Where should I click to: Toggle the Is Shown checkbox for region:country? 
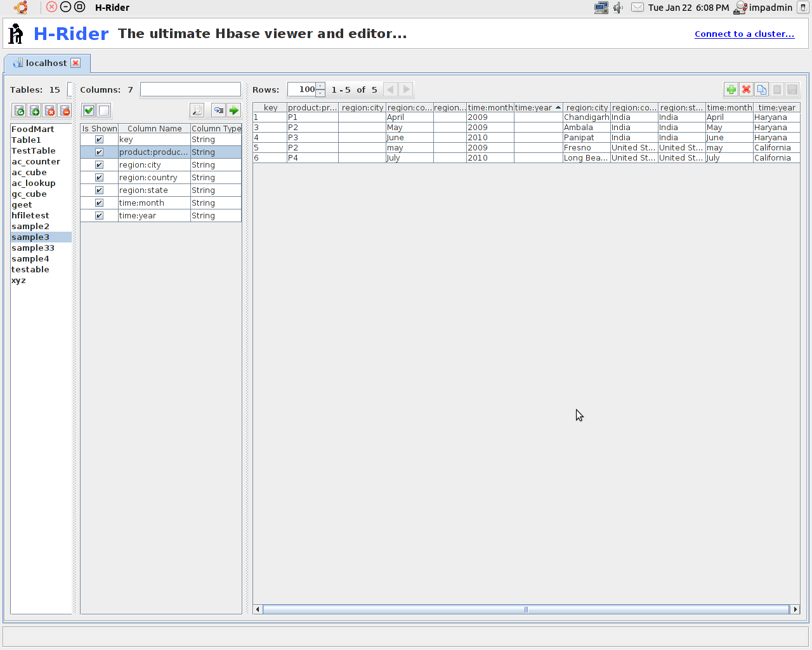pos(99,177)
